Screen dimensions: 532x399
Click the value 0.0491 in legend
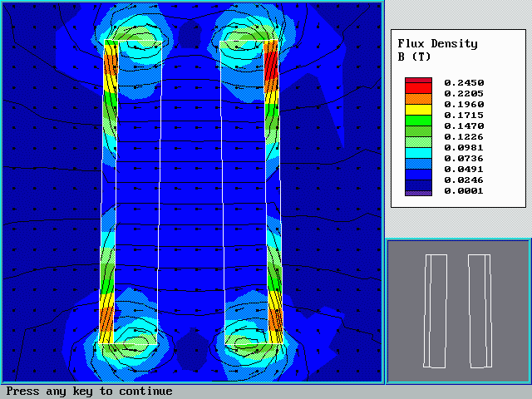[464, 170]
